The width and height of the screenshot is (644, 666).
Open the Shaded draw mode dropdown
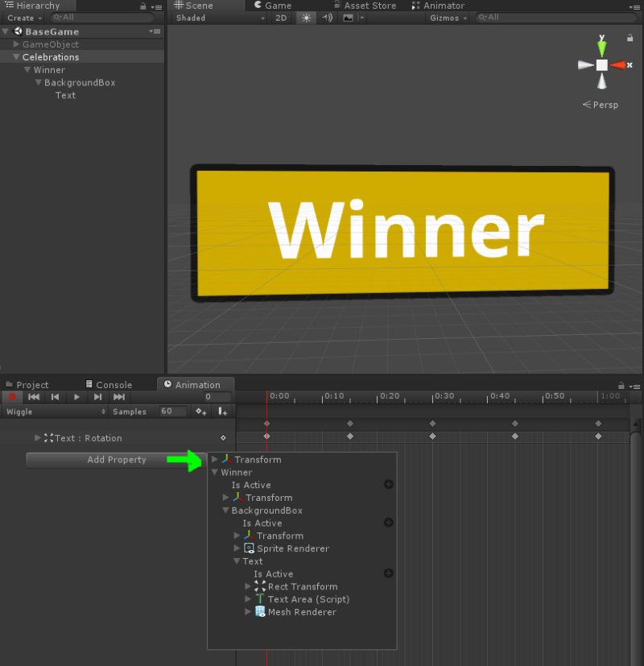click(217, 17)
